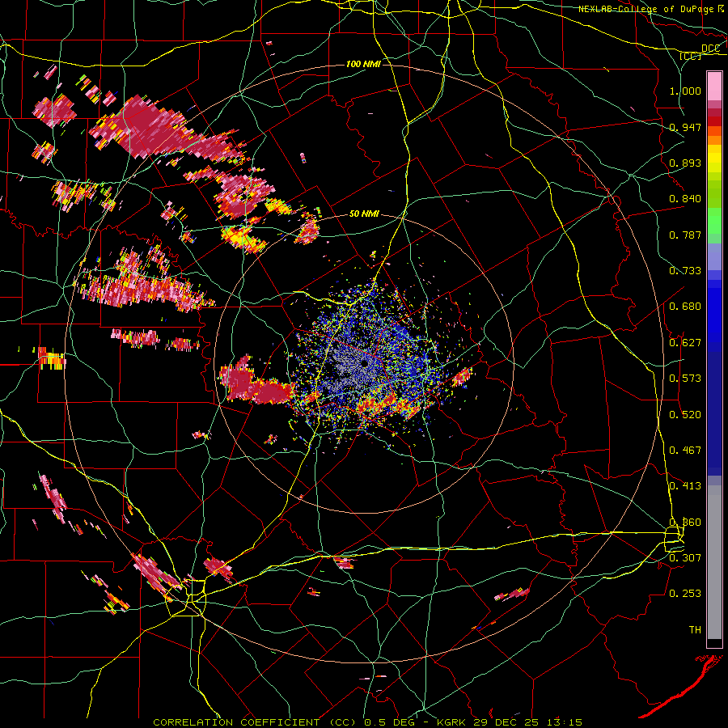
Task: Select the 0.627 scale value
Action: (685, 342)
